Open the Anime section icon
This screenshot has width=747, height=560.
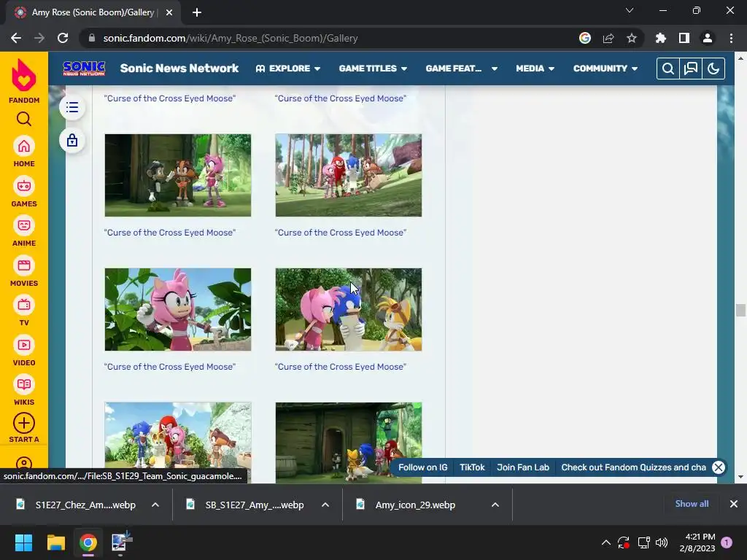(x=24, y=225)
